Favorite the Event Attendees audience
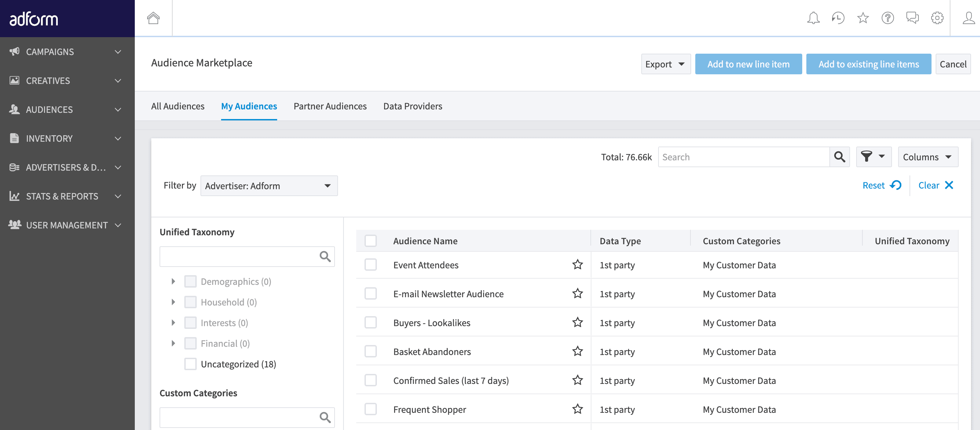980x430 pixels. click(x=577, y=265)
